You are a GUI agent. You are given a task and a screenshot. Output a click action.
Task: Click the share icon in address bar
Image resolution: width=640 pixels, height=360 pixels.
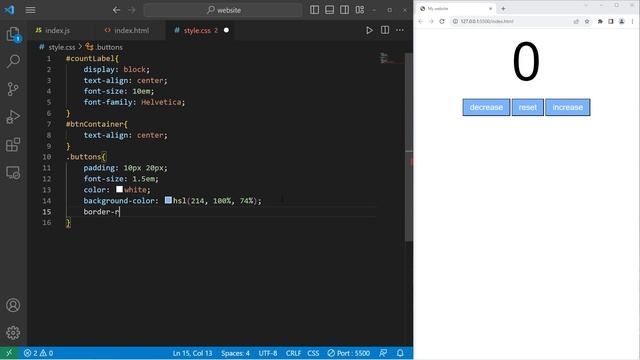576,21
